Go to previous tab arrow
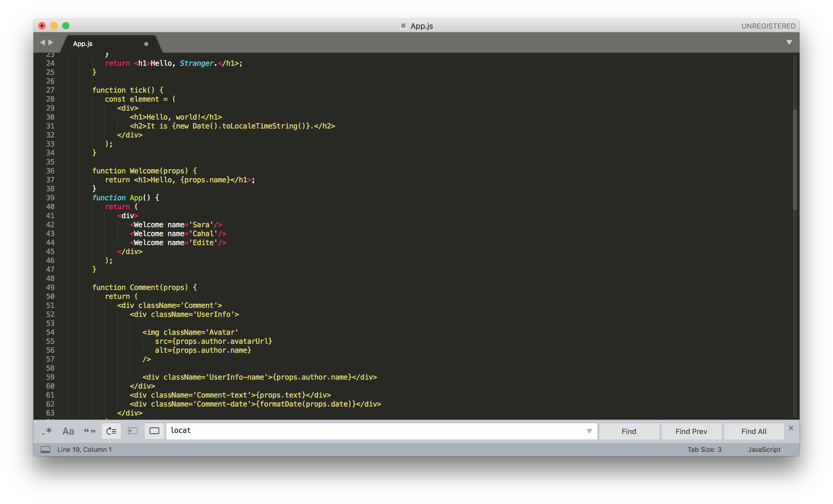 (42, 42)
